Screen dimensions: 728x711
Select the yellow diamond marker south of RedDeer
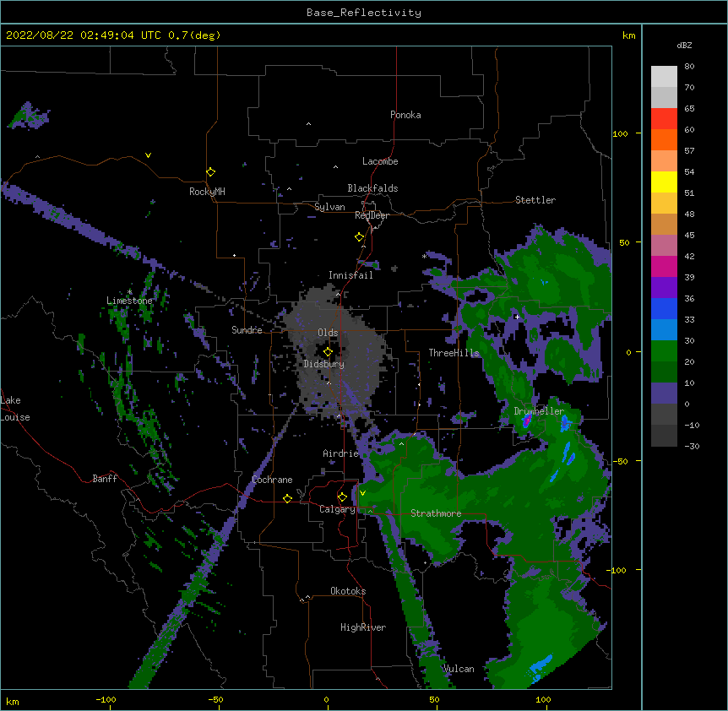(360, 237)
